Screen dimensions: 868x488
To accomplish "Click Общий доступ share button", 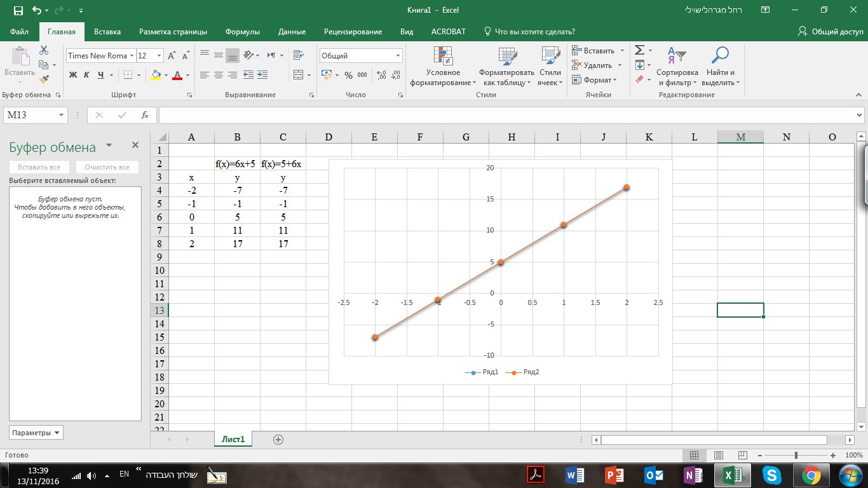I will click(x=831, y=32).
